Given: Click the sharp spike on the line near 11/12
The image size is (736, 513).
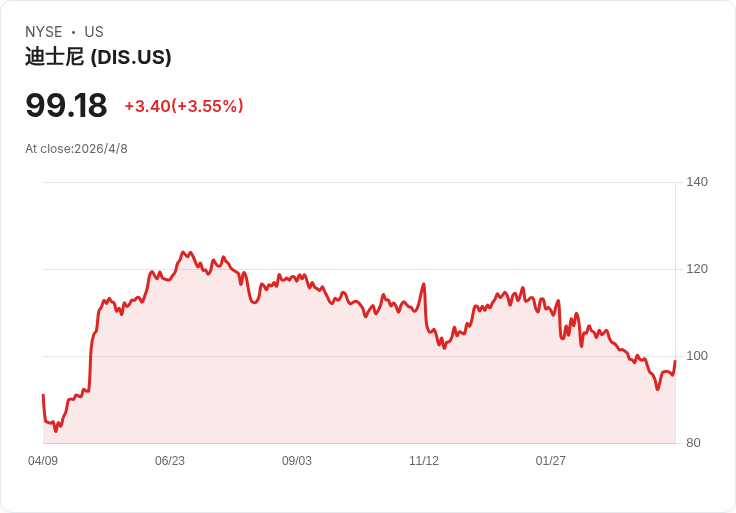Looking at the screenshot, I should click(x=424, y=284).
